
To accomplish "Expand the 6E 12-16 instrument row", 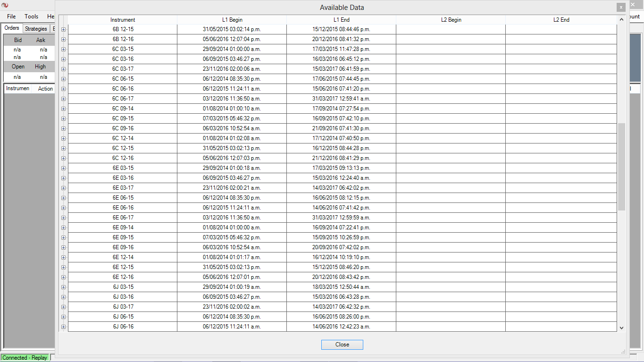I will pyautogui.click(x=63, y=277).
